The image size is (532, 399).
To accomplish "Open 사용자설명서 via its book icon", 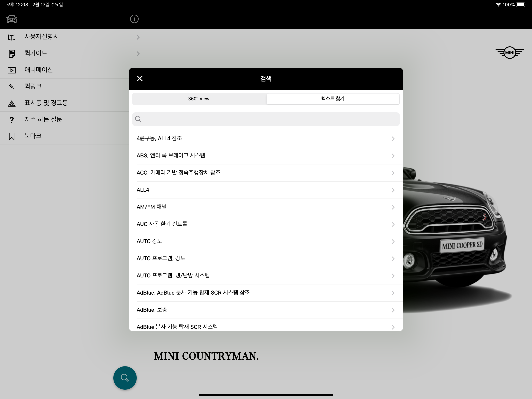I will coord(11,37).
